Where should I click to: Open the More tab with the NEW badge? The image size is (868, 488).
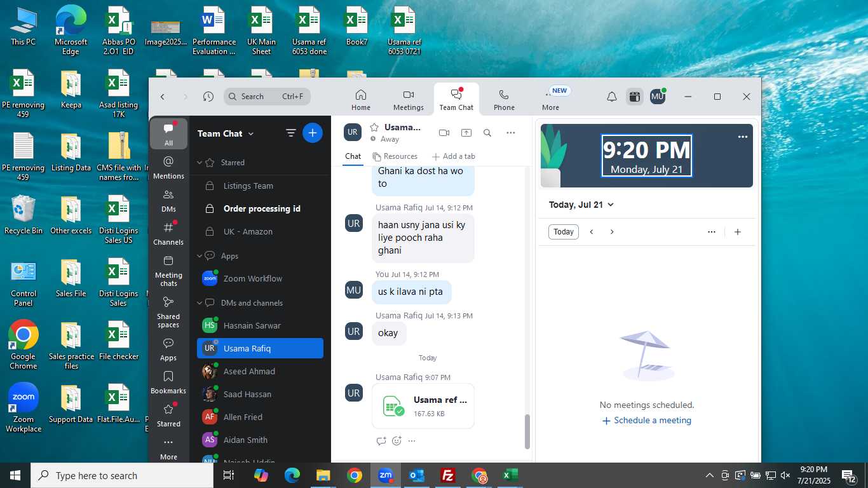(551, 100)
